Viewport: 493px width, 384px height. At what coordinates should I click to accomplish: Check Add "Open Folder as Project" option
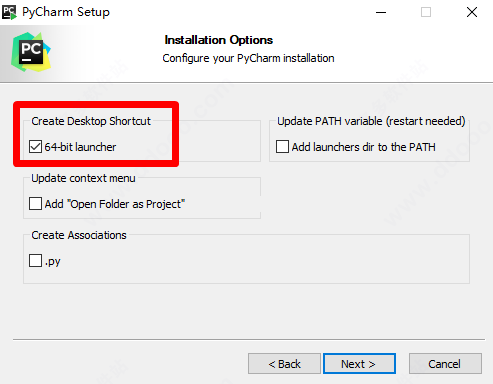pyautogui.click(x=35, y=204)
